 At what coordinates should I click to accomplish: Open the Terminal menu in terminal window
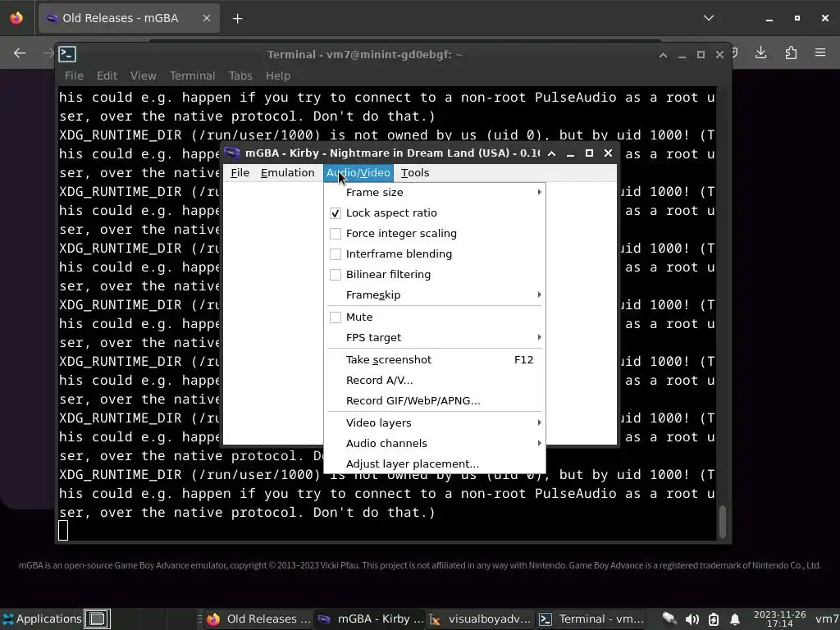[192, 75]
